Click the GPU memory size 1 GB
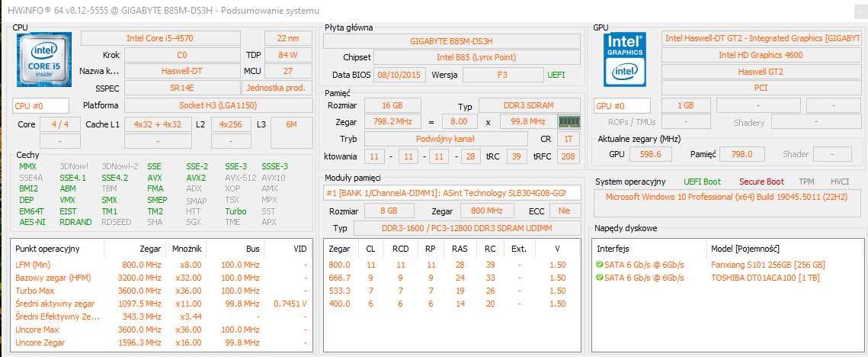This screenshot has height=357, width=868. click(685, 105)
